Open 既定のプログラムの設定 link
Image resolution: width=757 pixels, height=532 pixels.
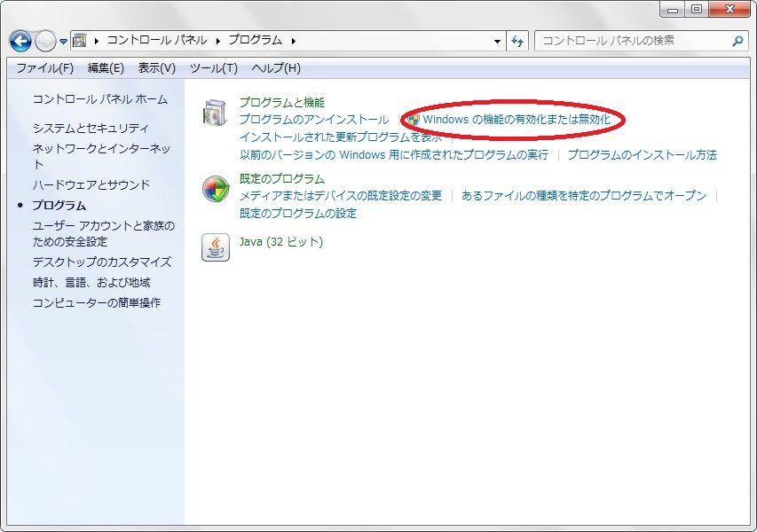[x=298, y=213]
